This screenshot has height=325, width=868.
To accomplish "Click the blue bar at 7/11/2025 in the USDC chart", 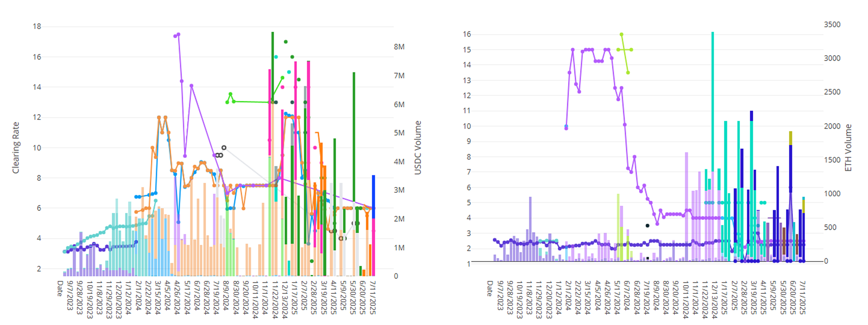I will pos(373,192).
